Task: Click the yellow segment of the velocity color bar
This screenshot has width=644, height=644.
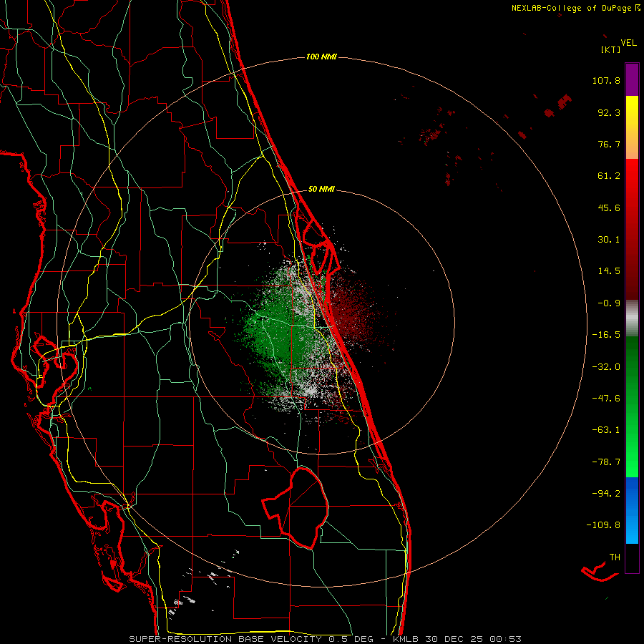Action: click(632, 127)
